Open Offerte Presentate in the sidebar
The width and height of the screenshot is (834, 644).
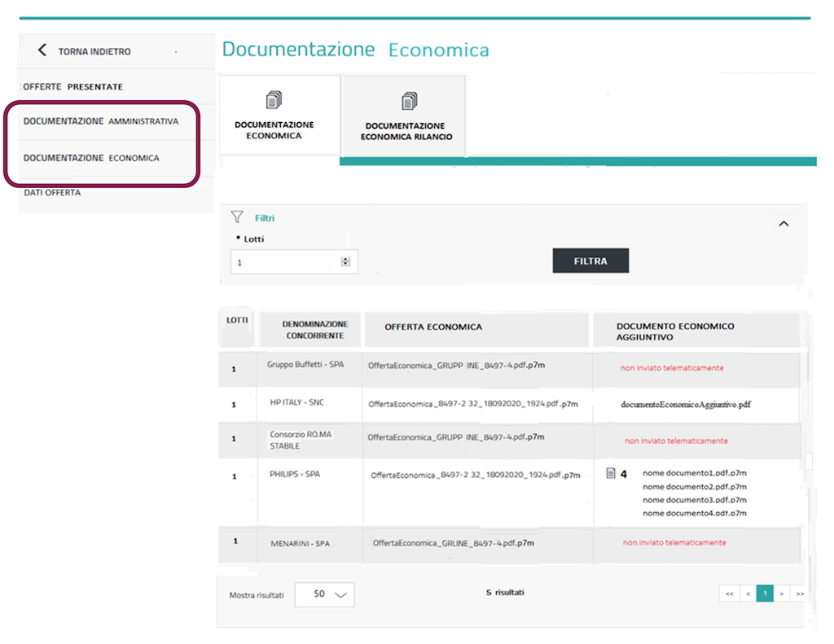pos(73,86)
